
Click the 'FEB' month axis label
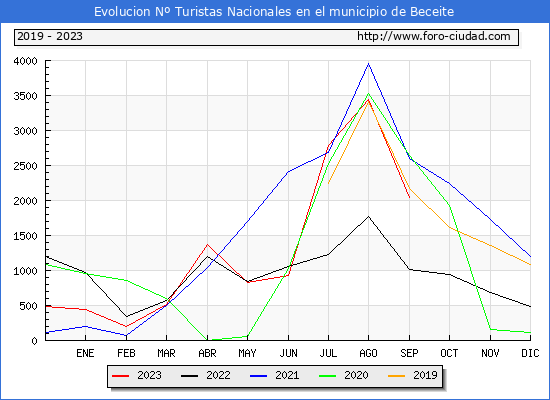(x=126, y=353)
